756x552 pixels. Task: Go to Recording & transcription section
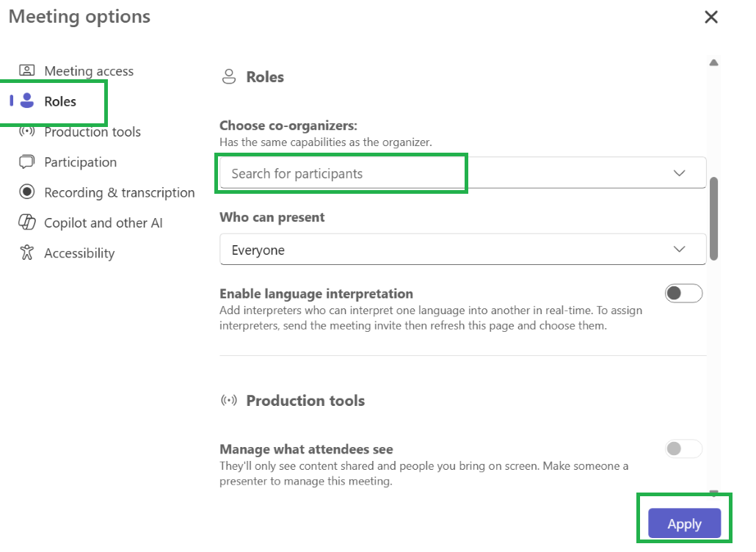tap(120, 192)
